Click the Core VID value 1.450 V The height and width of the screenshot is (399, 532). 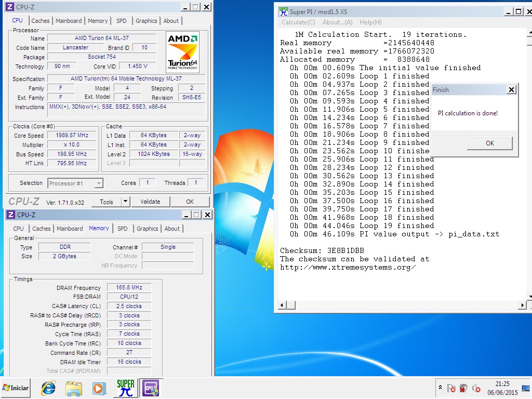click(137, 66)
